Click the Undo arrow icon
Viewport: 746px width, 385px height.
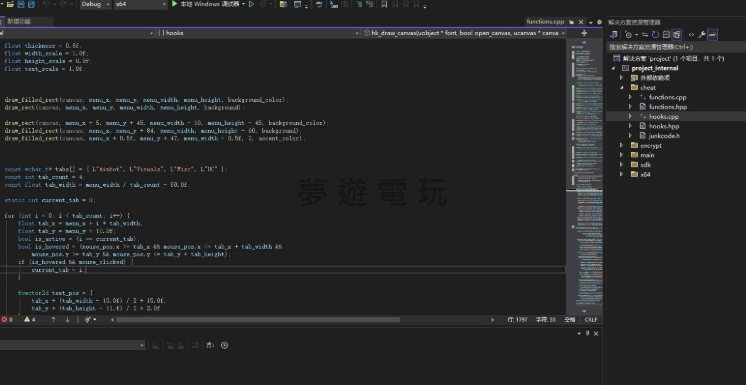(46, 4)
